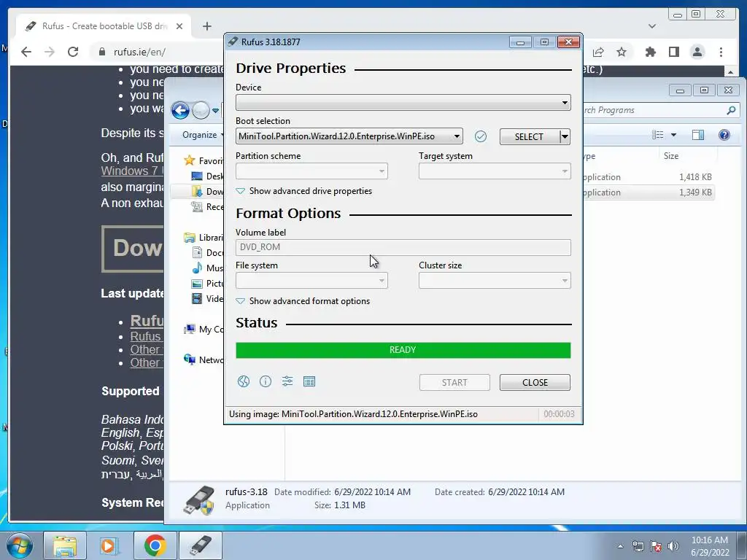Click the ISO checksum checkmark icon
The width and height of the screenshot is (747, 560).
(481, 136)
